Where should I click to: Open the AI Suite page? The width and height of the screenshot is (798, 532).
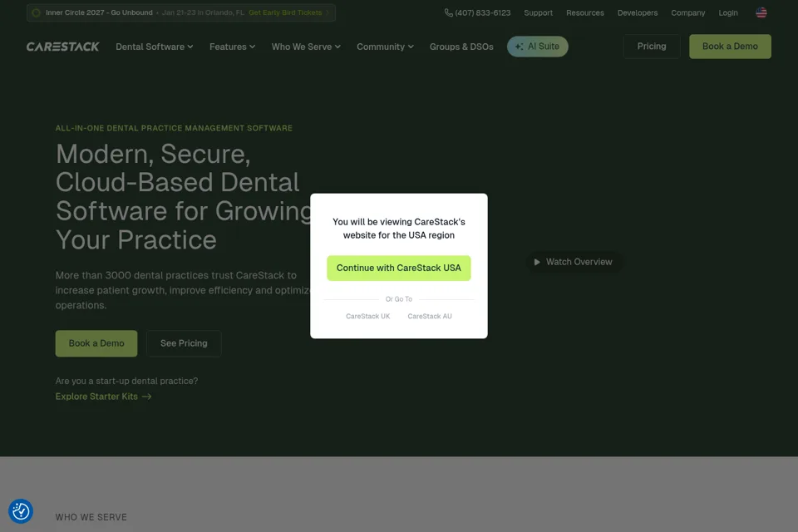(538, 47)
